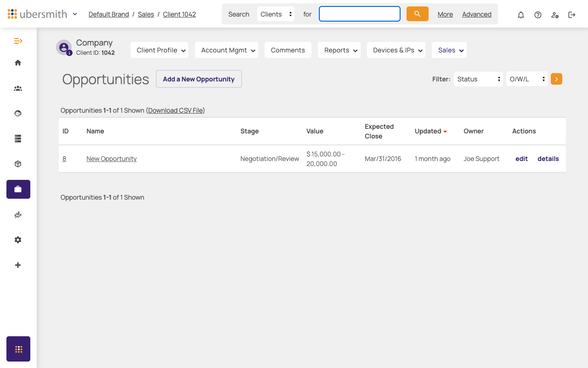Sort by Name column header
The height and width of the screenshot is (368, 588).
pyautogui.click(x=95, y=131)
